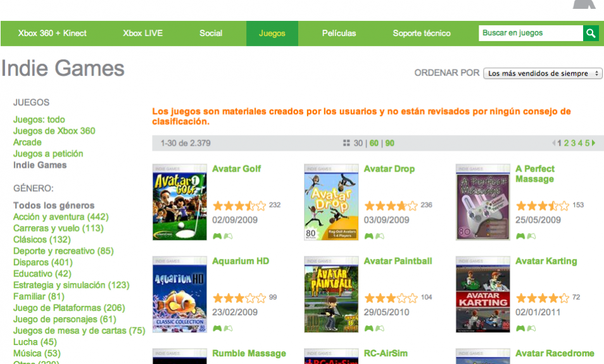The height and width of the screenshot is (364, 604).
Task: Click the star rating for Avatar Golf
Action: [x=239, y=206]
